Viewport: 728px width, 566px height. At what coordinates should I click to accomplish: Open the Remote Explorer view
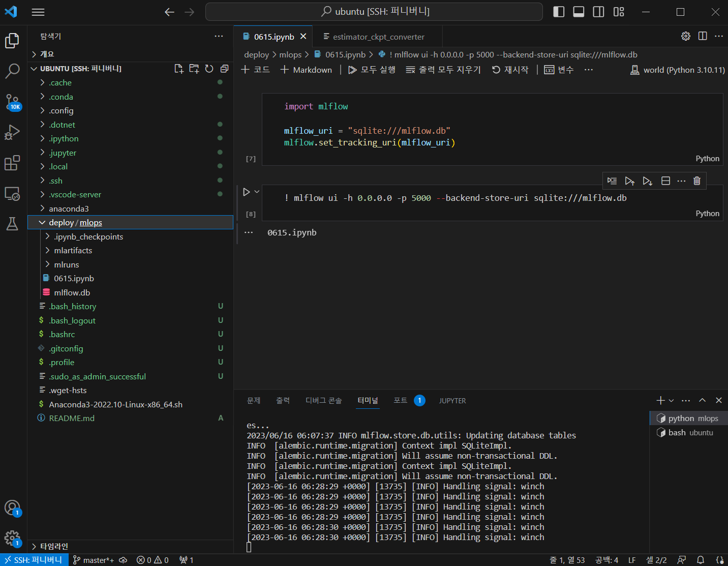[x=12, y=194]
